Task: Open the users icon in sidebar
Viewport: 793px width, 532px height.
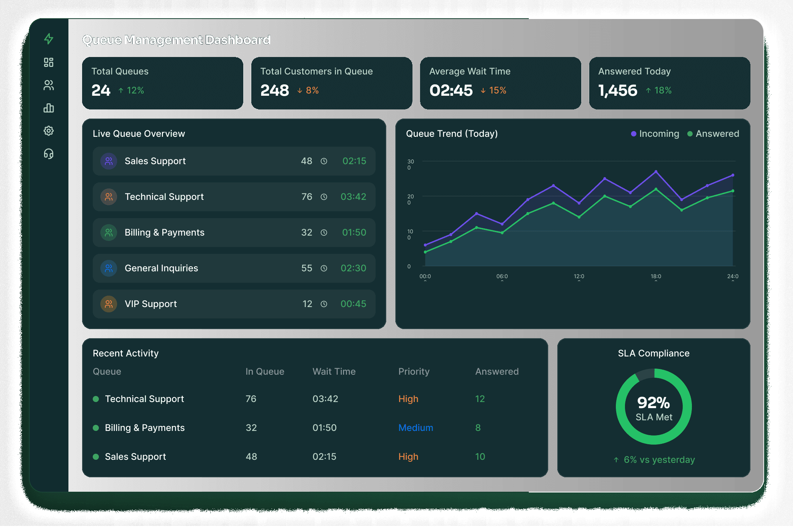Action: 49,85
